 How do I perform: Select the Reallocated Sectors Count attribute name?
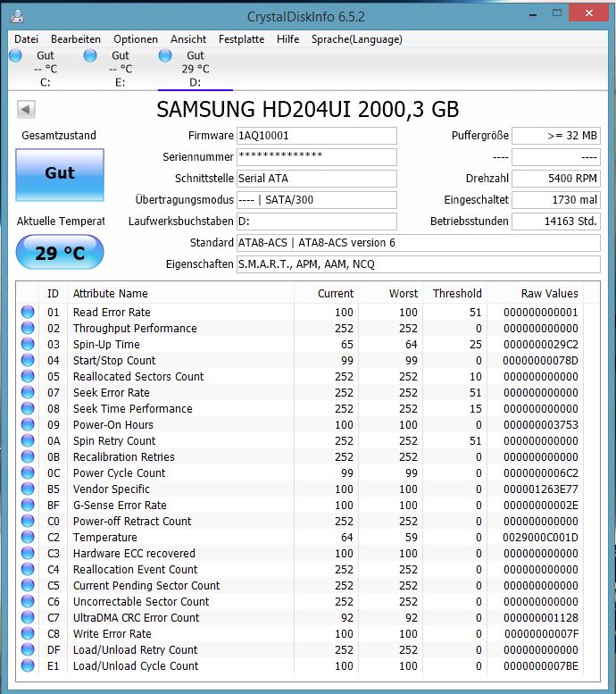pyautogui.click(x=138, y=377)
